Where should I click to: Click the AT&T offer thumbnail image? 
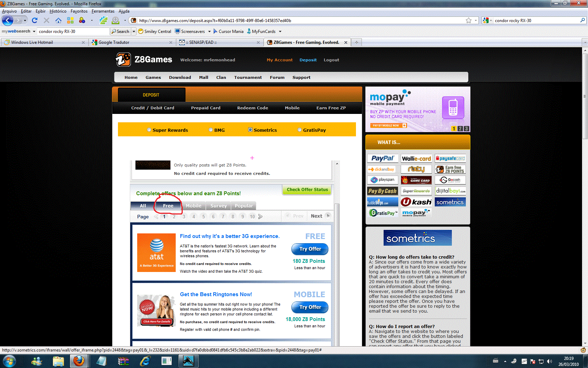click(x=156, y=252)
